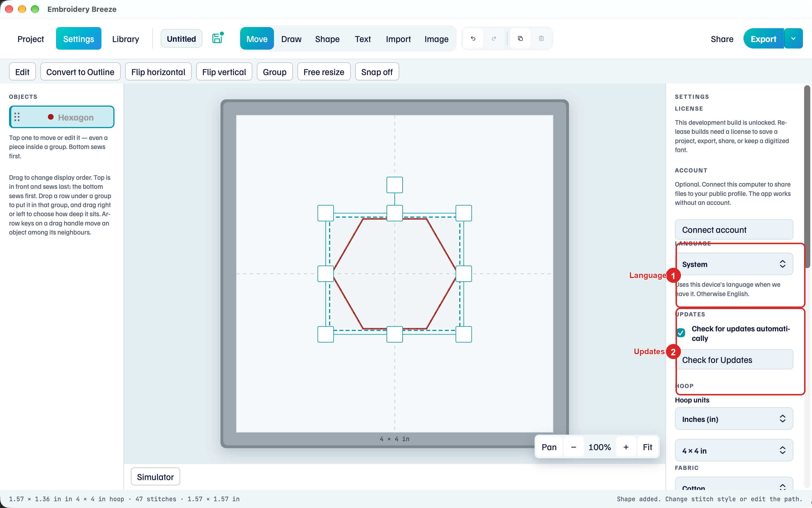Open the 4 × 4 in hoop size dropdown
812x508 pixels.
(734, 450)
